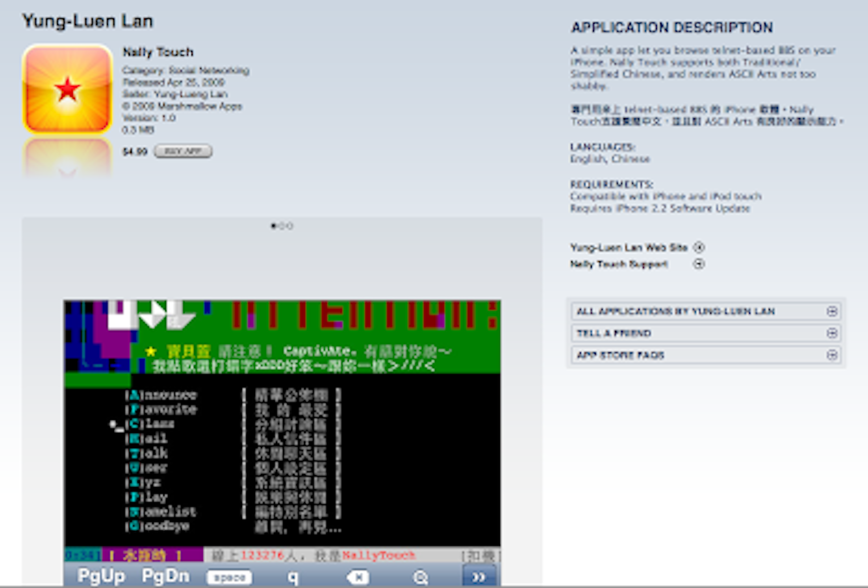Click the Application Description heading

coord(672,27)
